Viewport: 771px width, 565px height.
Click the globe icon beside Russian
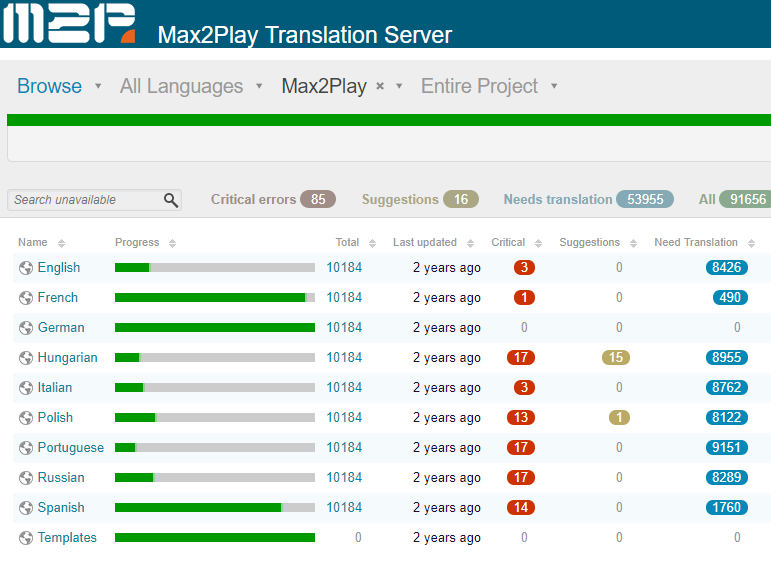tap(26, 478)
